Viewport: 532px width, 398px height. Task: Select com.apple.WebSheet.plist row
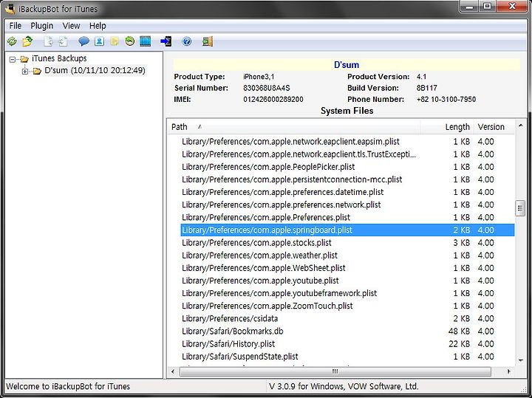point(347,268)
